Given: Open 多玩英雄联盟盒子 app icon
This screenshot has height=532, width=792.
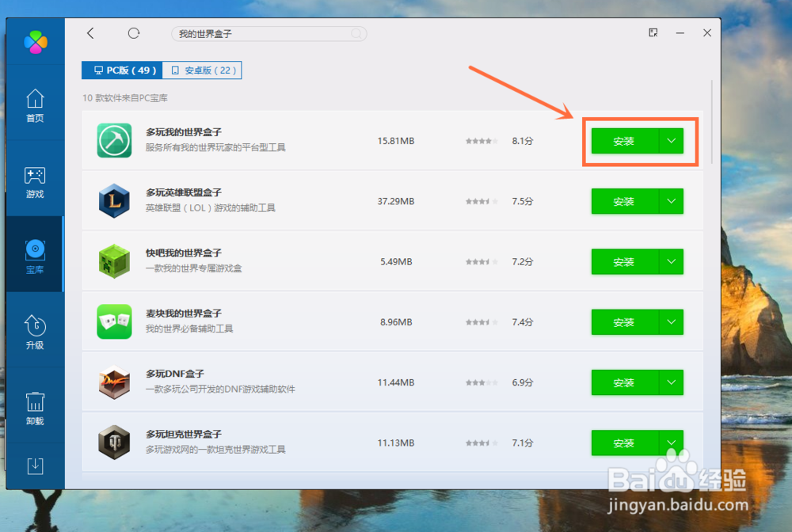Looking at the screenshot, I should (x=114, y=201).
